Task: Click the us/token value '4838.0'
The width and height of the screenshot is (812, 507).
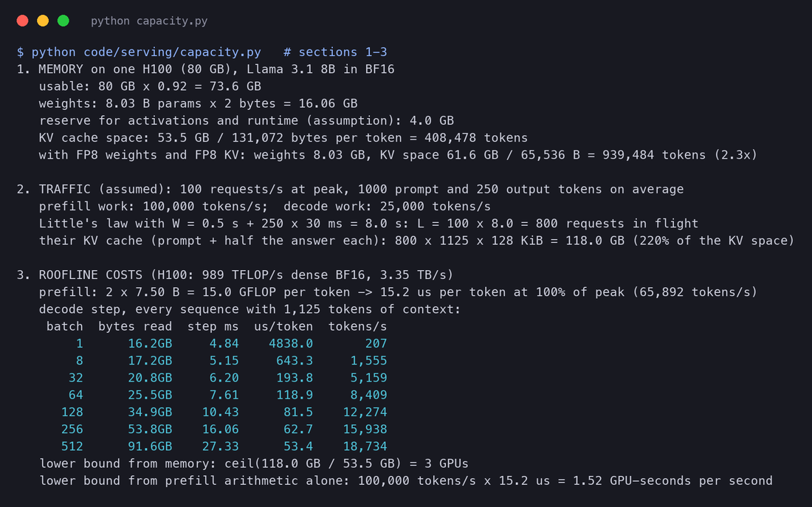Action: pos(291,343)
